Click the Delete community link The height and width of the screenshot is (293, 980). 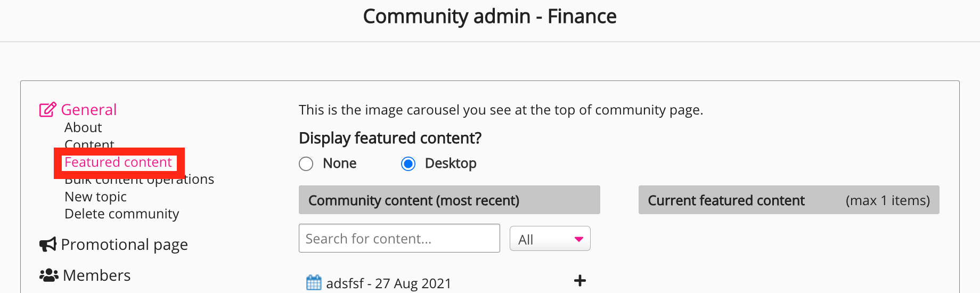(x=121, y=214)
